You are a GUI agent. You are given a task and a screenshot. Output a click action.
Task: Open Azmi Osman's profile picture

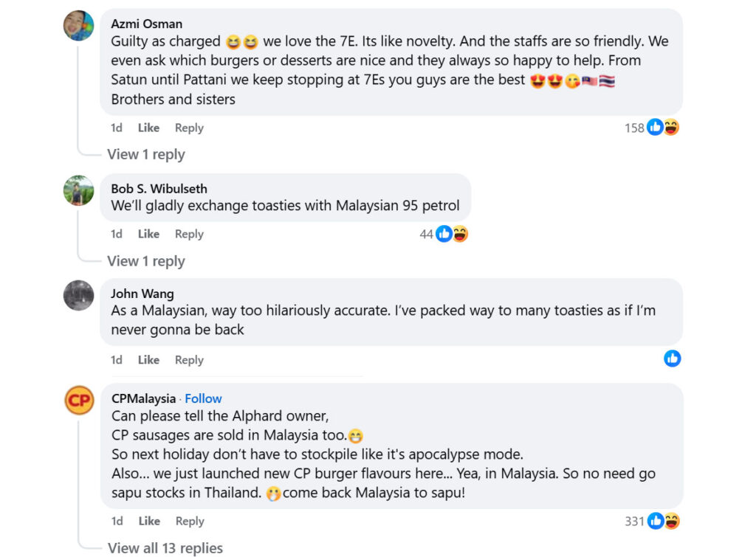(x=79, y=26)
